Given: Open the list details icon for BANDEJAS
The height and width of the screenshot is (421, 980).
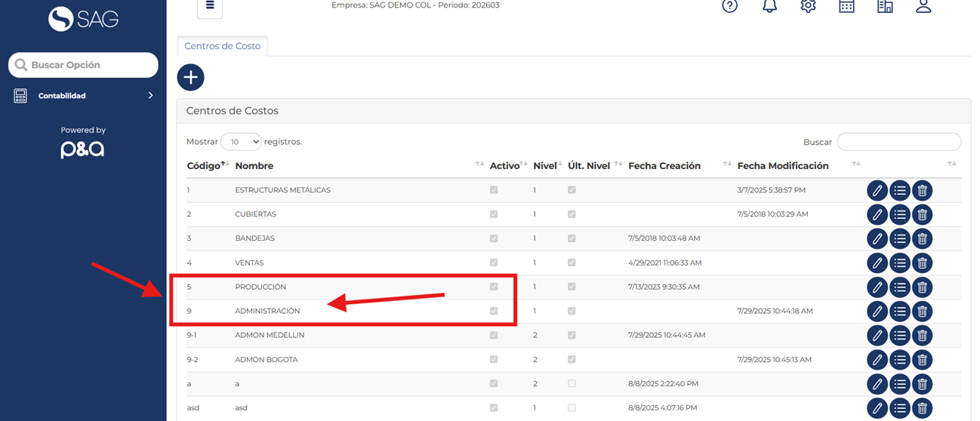Looking at the screenshot, I should pos(899,239).
